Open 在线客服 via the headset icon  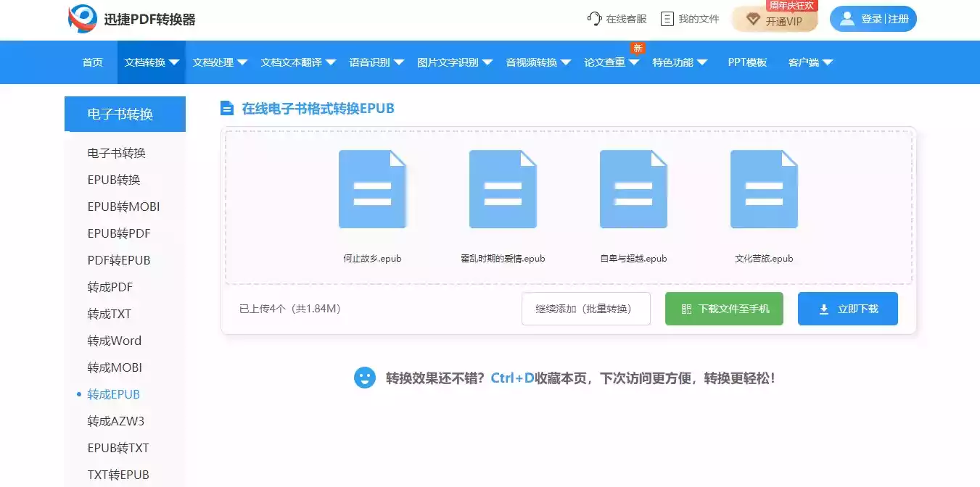pos(595,19)
